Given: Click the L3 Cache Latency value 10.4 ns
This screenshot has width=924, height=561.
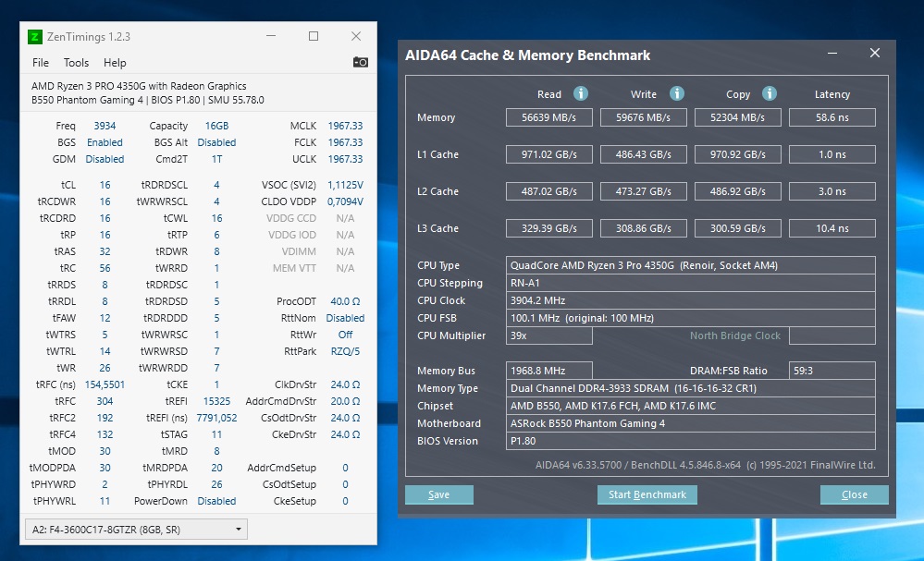Looking at the screenshot, I should pos(832,228).
